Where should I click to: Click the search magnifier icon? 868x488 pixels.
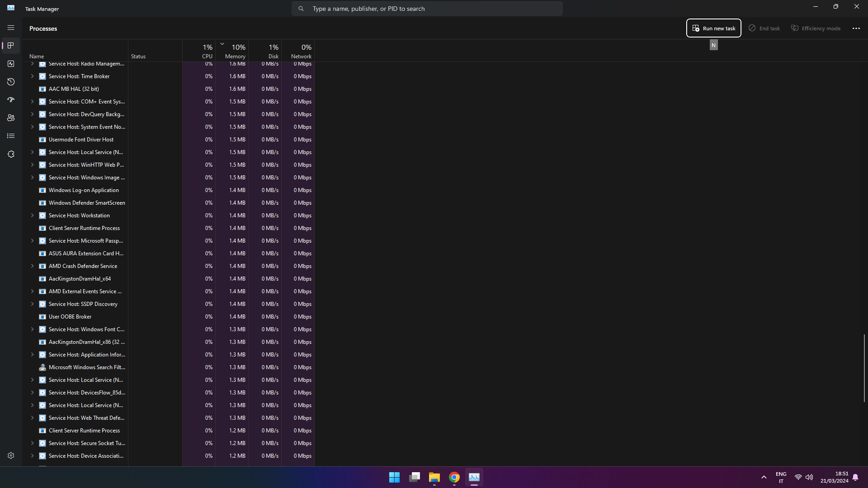click(x=301, y=9)
